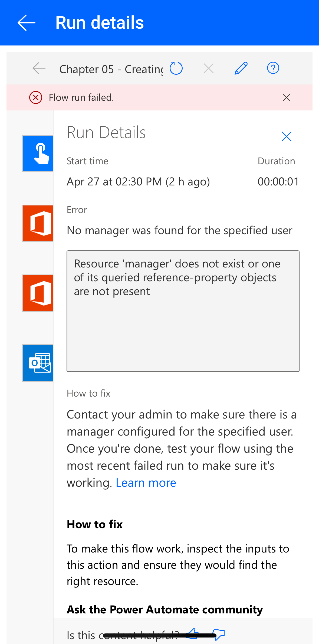
Task: Open the 'Learn more' link
Action: (146, 483)
